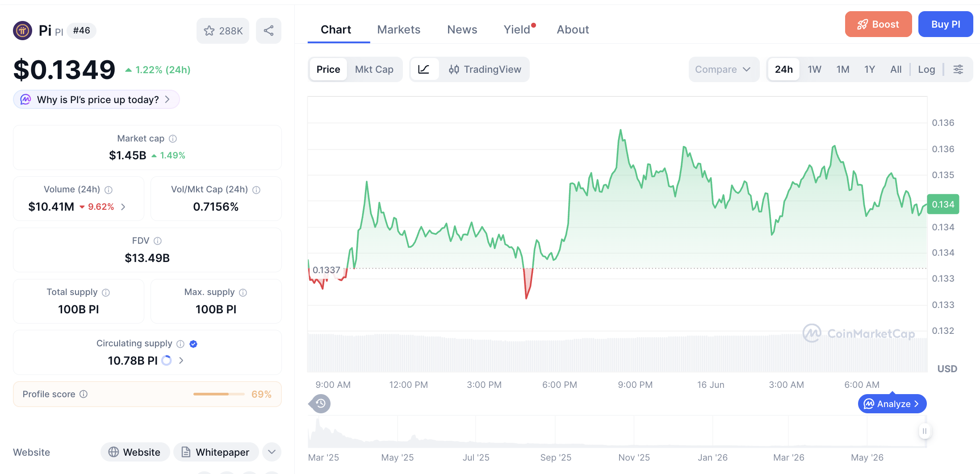Open Volume (24h) info icon
The image size is (980, 474).
point(109,190)
